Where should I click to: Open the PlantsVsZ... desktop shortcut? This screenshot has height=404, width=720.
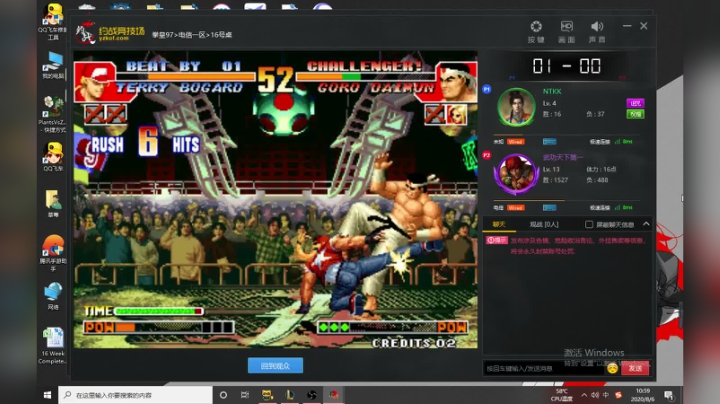pos(52,114)
